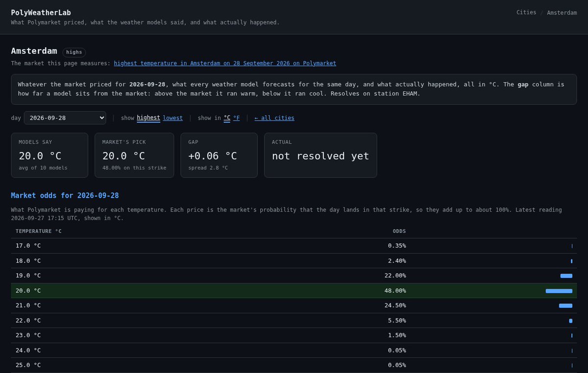Click the Gap value +0.06 °C
Screen dimensions: 588x373
click(213, 156)
